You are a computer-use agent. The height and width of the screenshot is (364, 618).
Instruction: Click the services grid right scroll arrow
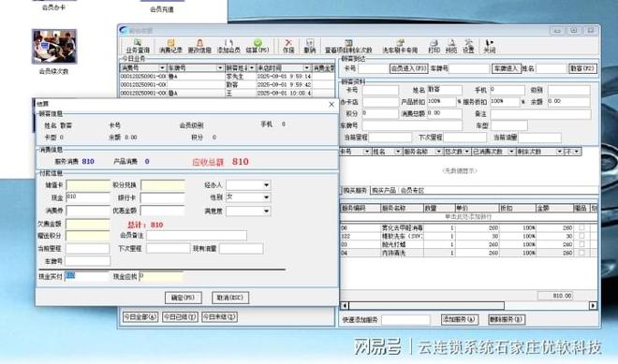593,305
